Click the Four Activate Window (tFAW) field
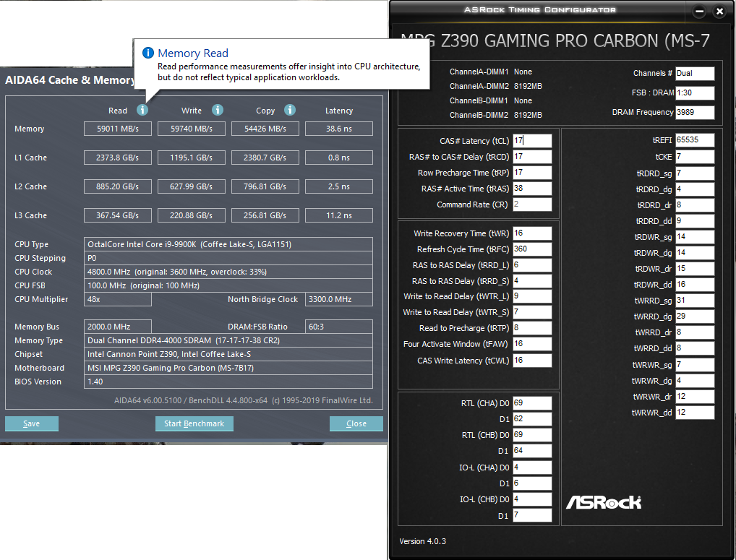This screenshot has width=736, height=560. [x=532, y=344]
